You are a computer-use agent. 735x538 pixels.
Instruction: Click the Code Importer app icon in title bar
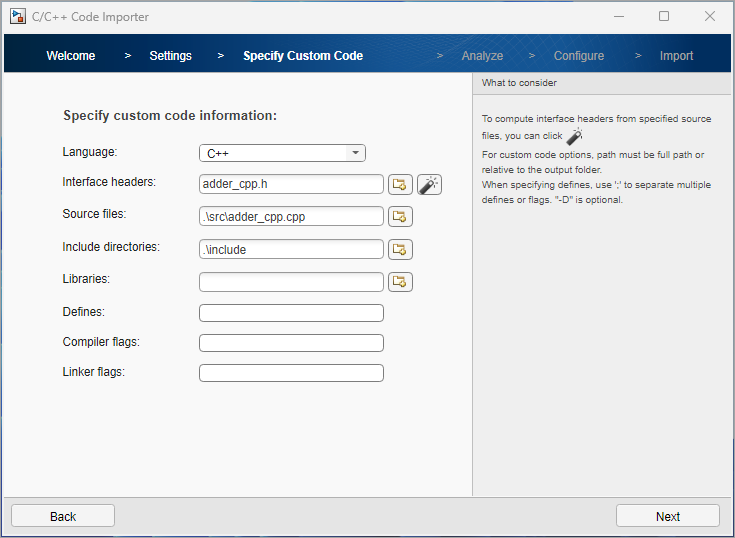pyautogui.click(x=17, y=16)
